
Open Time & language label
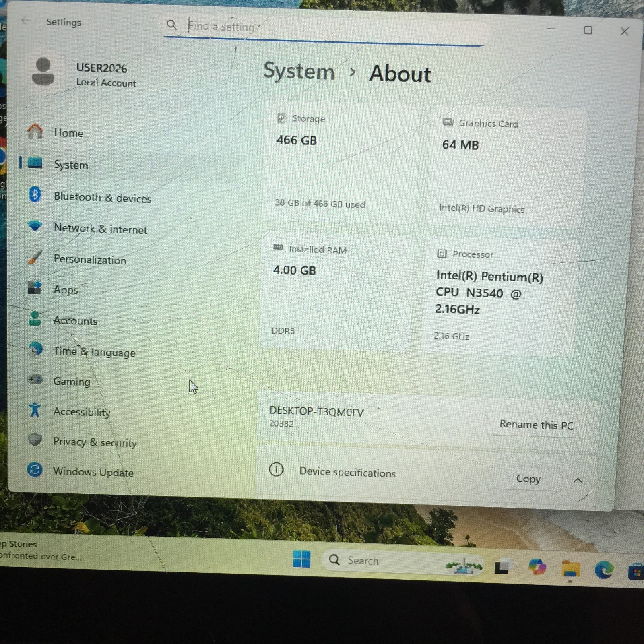click(94, 352)
